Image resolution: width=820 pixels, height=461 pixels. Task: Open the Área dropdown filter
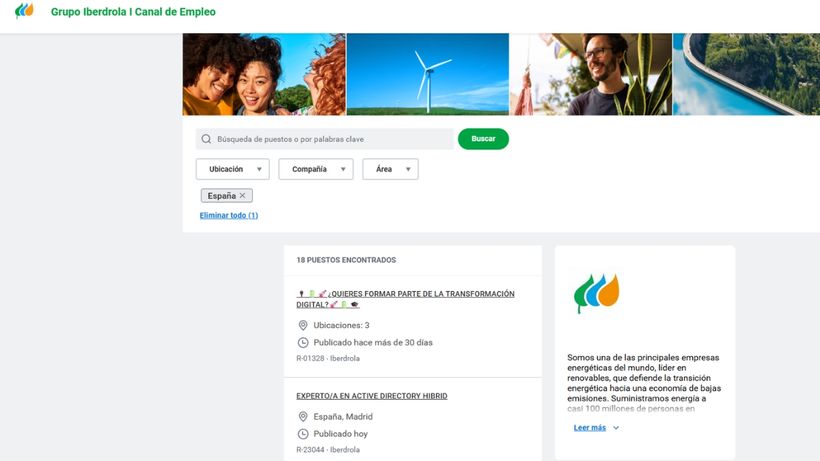tap(390, 169)
